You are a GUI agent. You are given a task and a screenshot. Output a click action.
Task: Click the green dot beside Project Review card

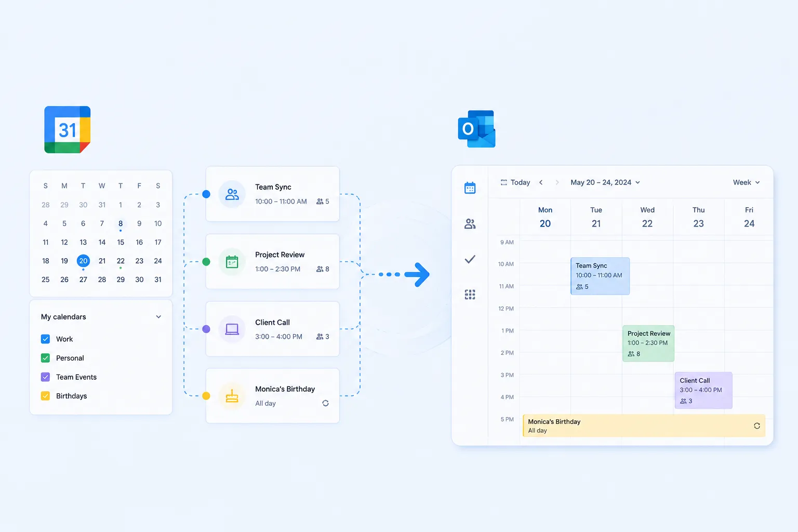point(206,262)
